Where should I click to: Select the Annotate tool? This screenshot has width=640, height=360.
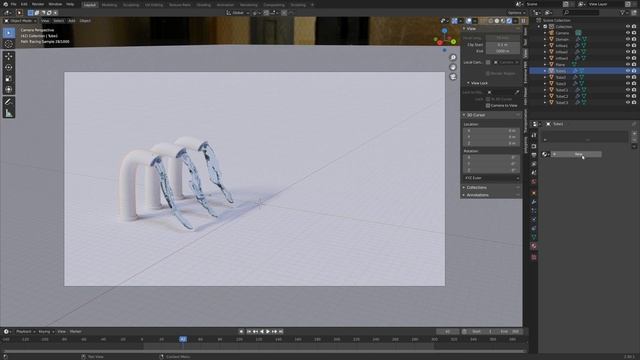9,102
